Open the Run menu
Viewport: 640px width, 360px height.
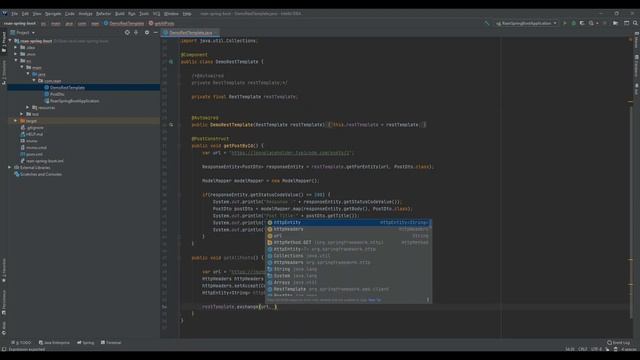pos(132,13)
